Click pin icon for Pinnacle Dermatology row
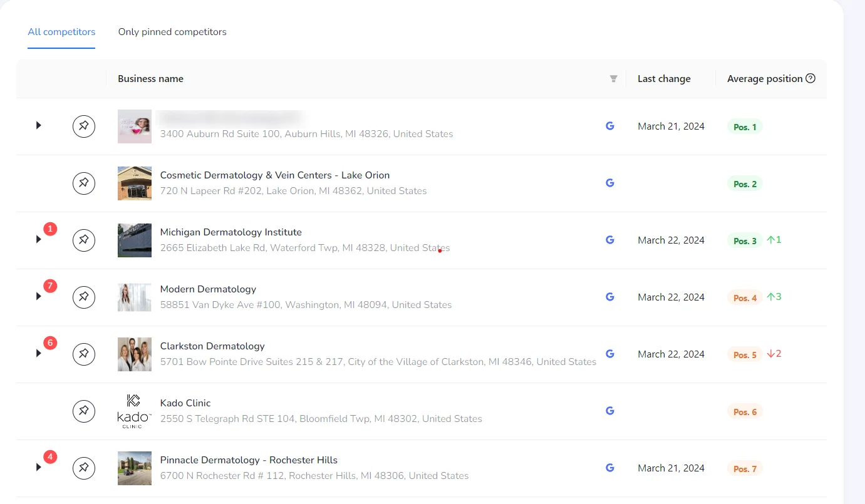865x504 pixels. click(84, 468)
